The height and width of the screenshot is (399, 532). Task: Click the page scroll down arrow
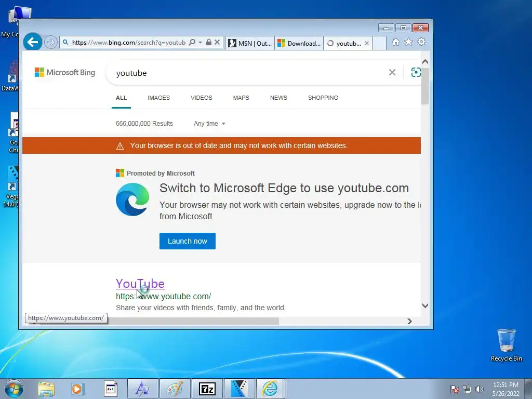pos(425,305)
